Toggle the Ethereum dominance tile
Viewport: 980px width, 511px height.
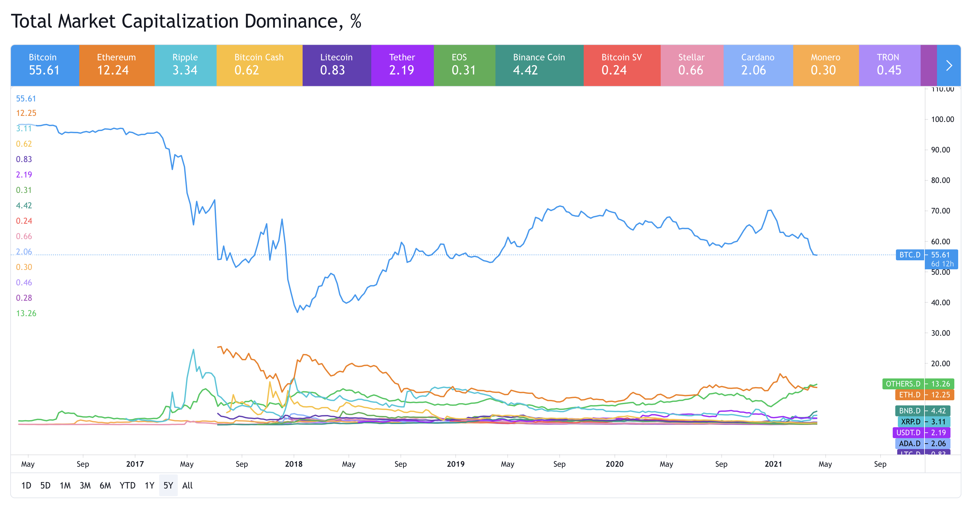pyautogui.click(x=116, y=65)
